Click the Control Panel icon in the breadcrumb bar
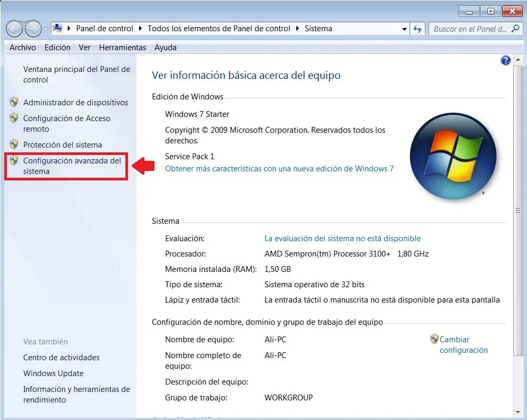This screenshot has width=527, height=420. pos(58,29)
